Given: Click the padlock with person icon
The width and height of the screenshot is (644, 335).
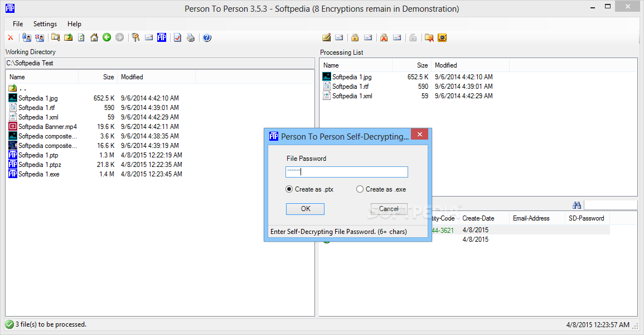Looking at the screenshot, I should click(x=27, y=38).
